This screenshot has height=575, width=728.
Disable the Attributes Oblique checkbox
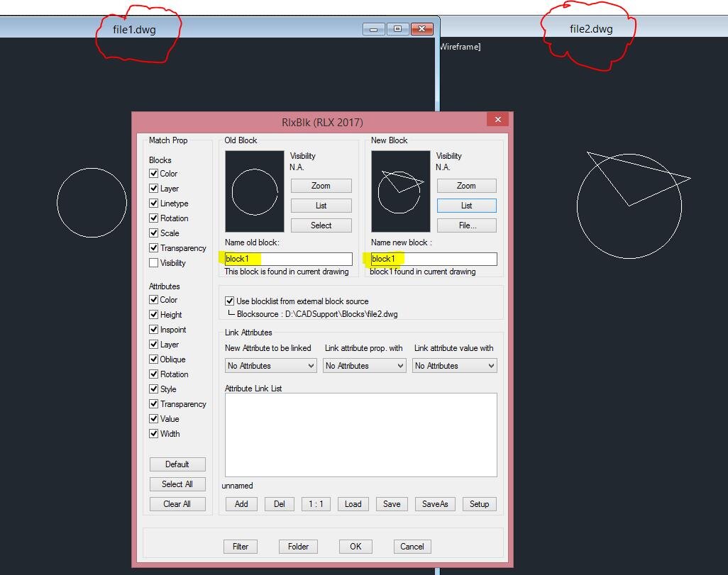(x=154, y=359)
